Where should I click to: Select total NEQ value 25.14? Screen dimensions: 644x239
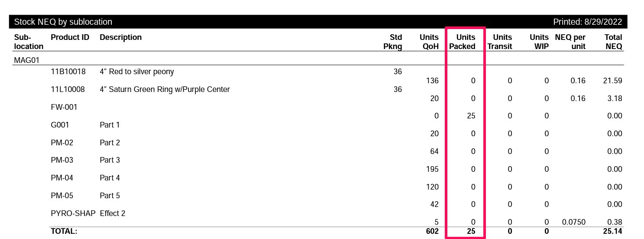coord(612,231)
